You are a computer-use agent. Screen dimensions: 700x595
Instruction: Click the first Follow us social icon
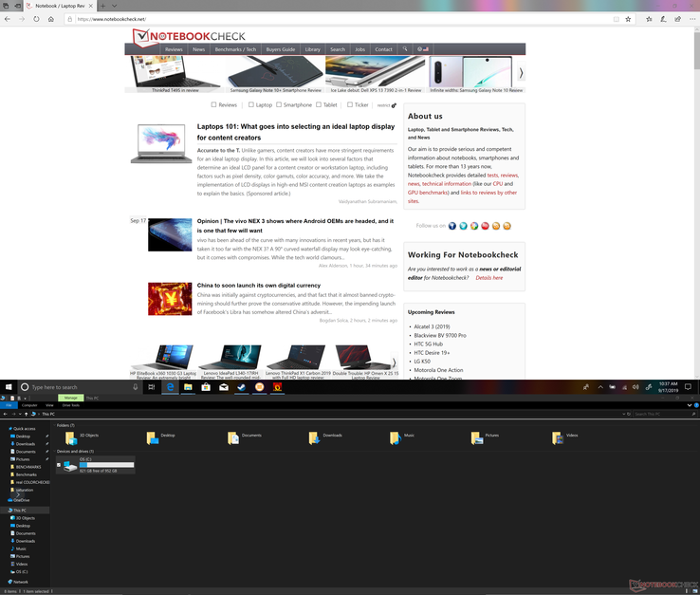[x=452, y=226]
